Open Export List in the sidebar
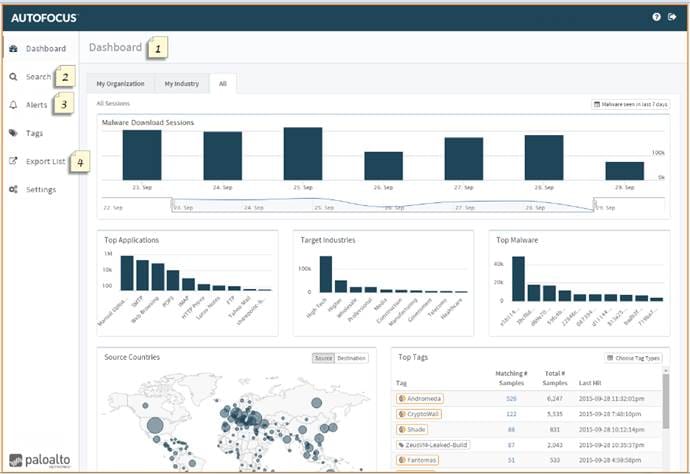The height and width of the screenshot is (474, 690). click(45, 161)
